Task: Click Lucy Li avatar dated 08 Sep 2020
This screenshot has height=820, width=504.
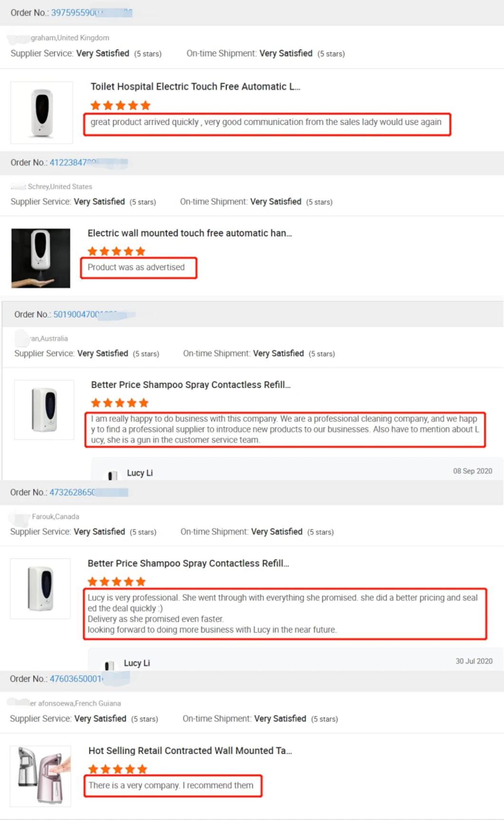Action: (x=112, y=474)
